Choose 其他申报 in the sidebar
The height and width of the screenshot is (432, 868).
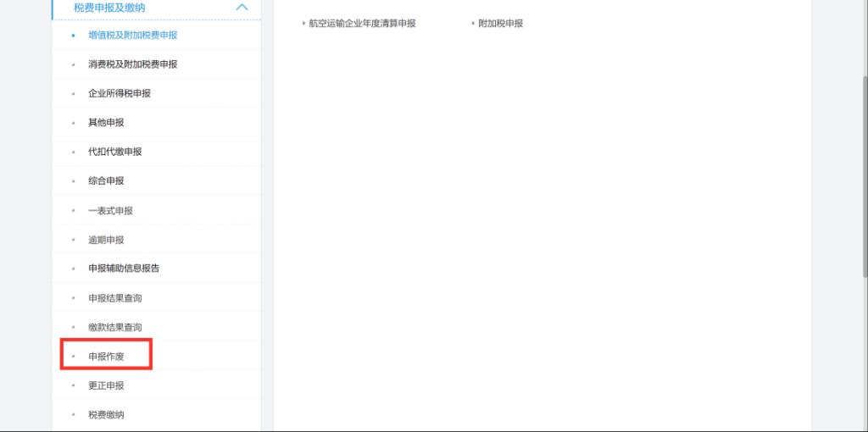(106, 122)
